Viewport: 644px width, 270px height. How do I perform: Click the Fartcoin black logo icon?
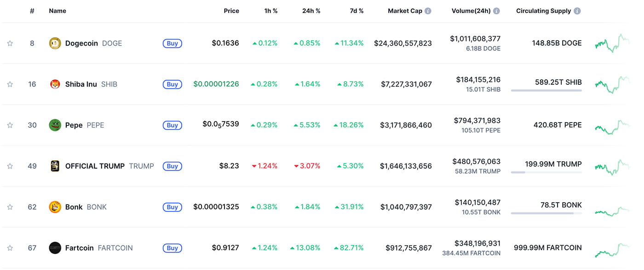coord(55,248)
